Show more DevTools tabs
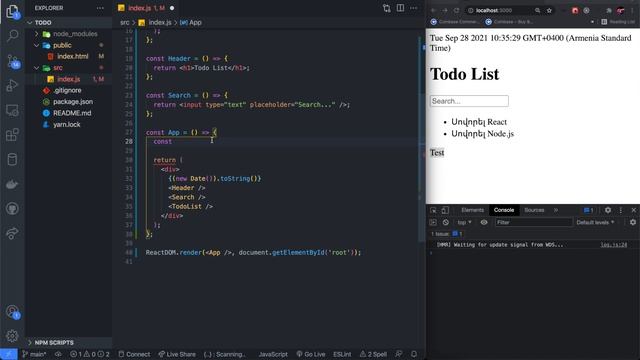640x360 pixels. [x=556, y=210]
